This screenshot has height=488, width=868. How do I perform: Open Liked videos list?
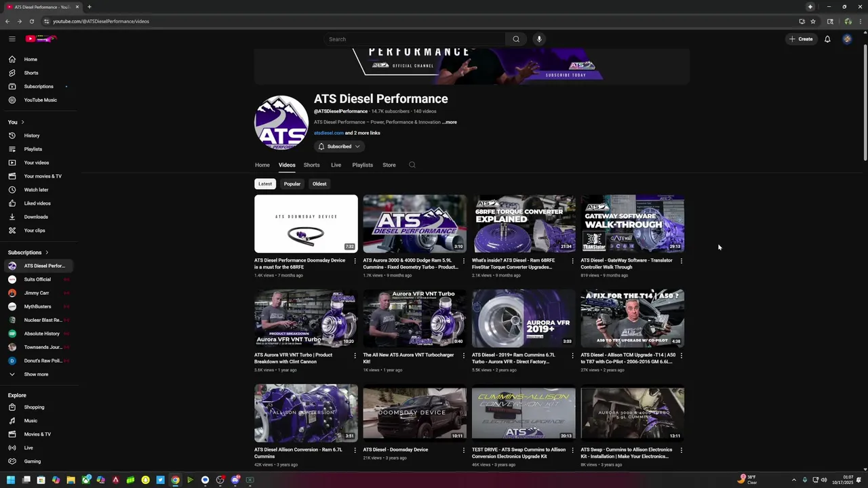pos(37,203)
